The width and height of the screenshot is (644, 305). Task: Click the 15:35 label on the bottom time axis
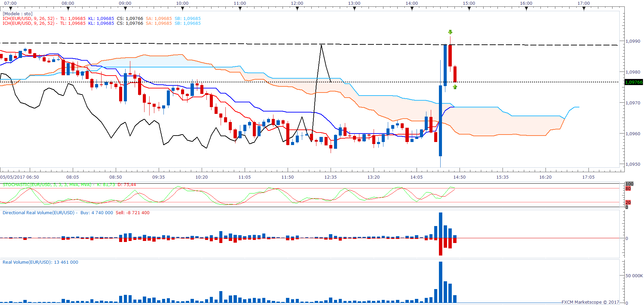point(503,177)
